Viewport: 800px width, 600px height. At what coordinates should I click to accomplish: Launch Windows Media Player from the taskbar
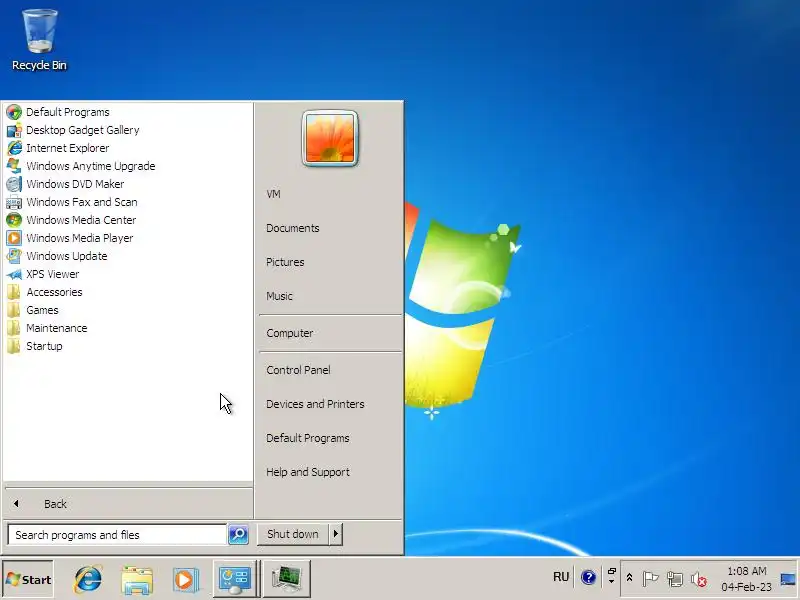click(x=186, y=580)
